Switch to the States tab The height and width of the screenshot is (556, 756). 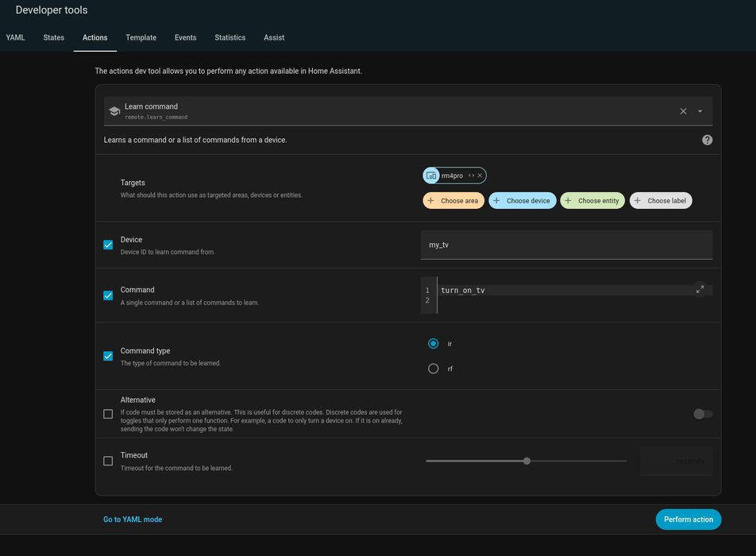tap(53, 37)
